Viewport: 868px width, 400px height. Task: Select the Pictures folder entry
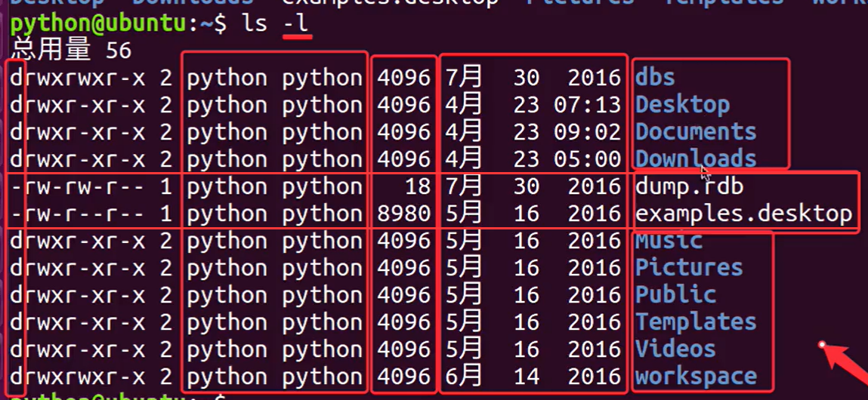[x=689, y=268]
